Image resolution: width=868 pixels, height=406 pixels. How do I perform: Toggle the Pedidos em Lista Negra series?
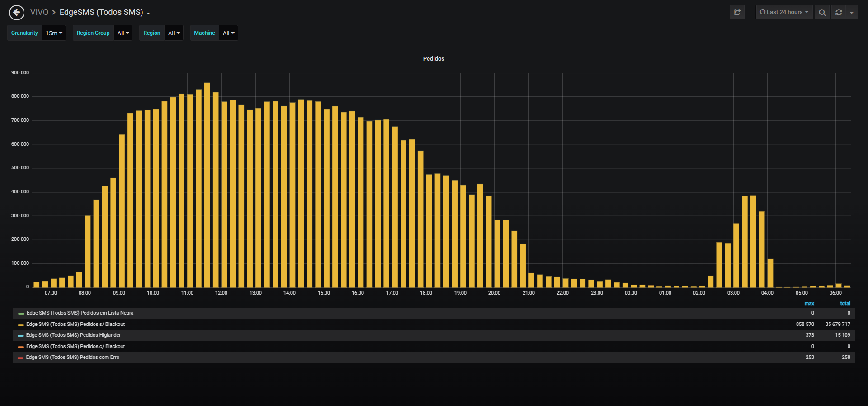(x=80, y=313)
